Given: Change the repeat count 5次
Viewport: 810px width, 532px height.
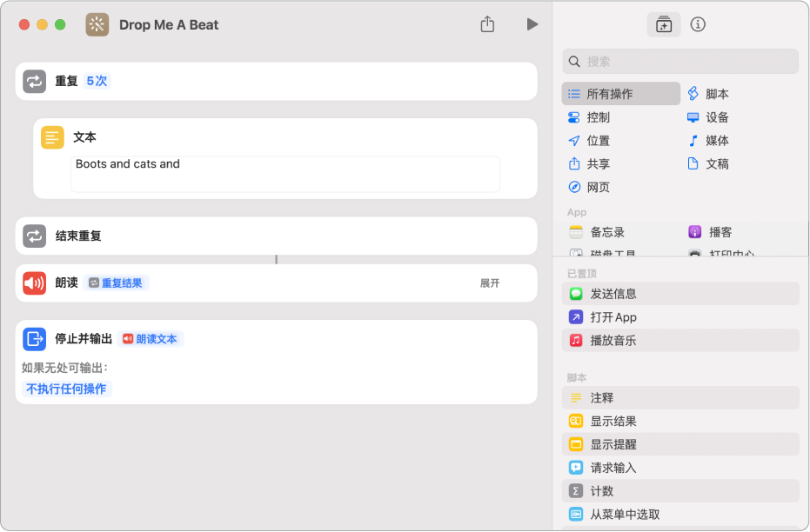Looking at the screenshot, I should pos(97,81).
